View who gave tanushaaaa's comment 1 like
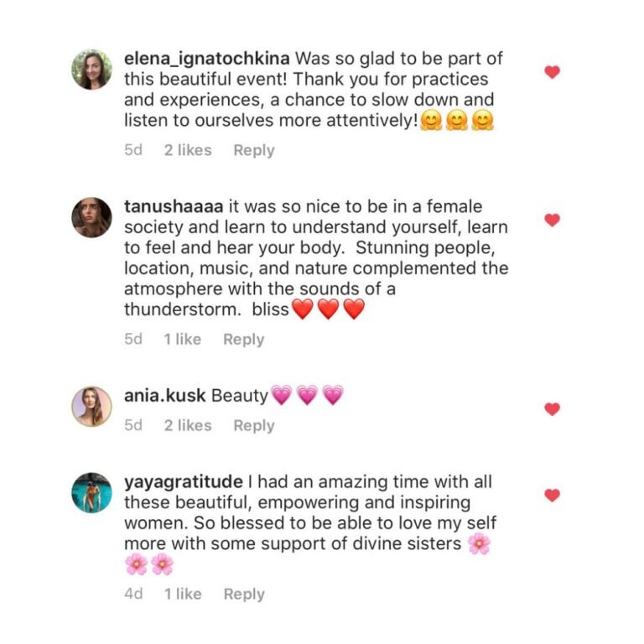The width and height of the screenshot is (644, 644). click(x=183, y=340)
